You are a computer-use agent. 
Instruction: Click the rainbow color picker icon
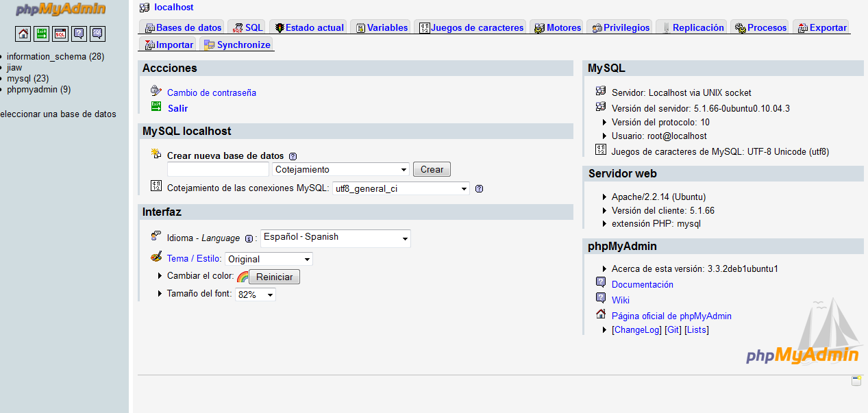(x=242, y=277)
